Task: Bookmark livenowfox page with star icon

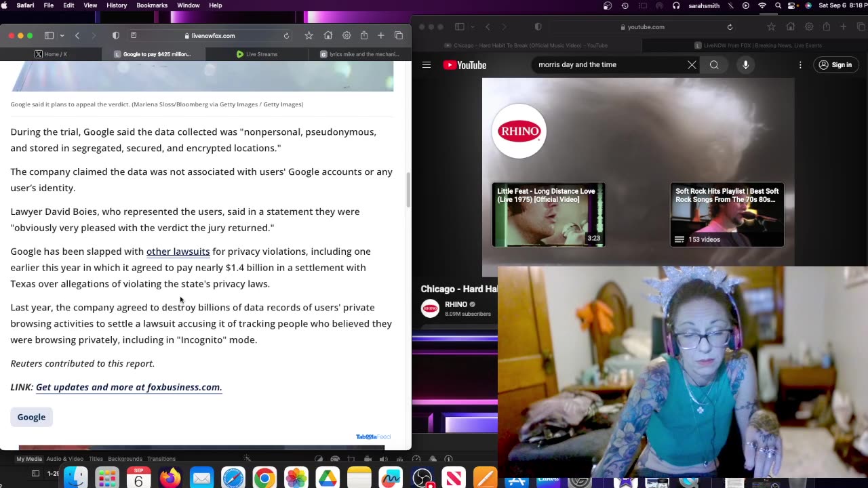Action: click(309, 35)
